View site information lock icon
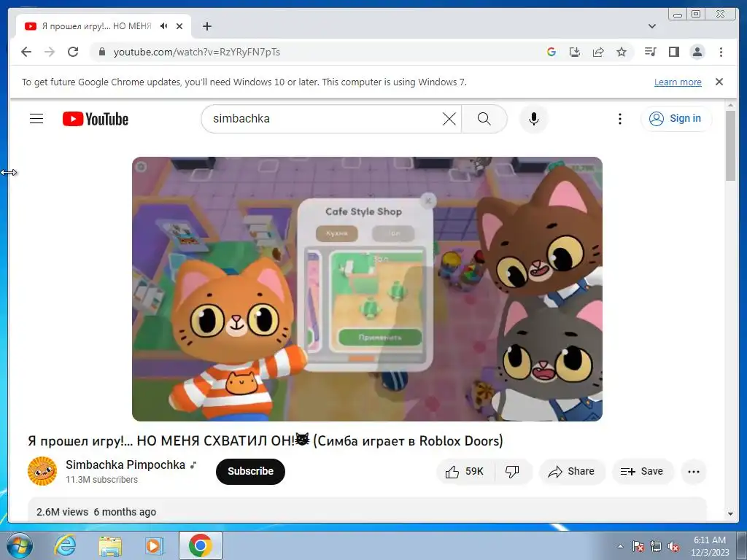747x560 pixels. [102, 52]
